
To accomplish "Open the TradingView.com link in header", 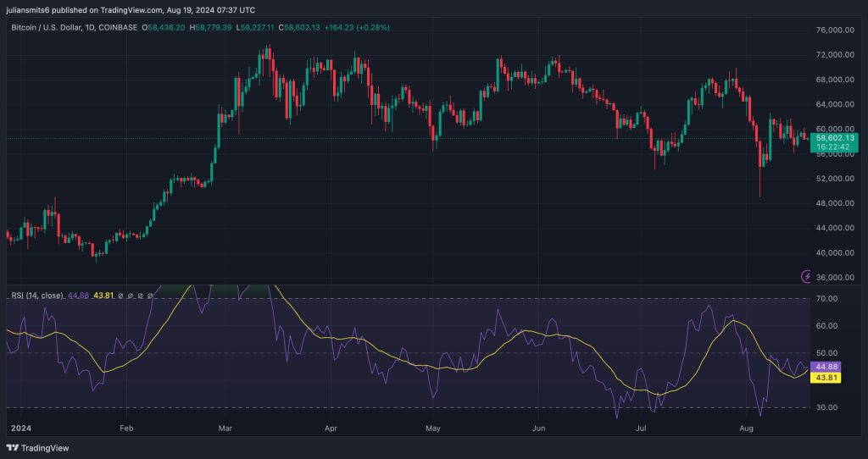I will point(131,10).
